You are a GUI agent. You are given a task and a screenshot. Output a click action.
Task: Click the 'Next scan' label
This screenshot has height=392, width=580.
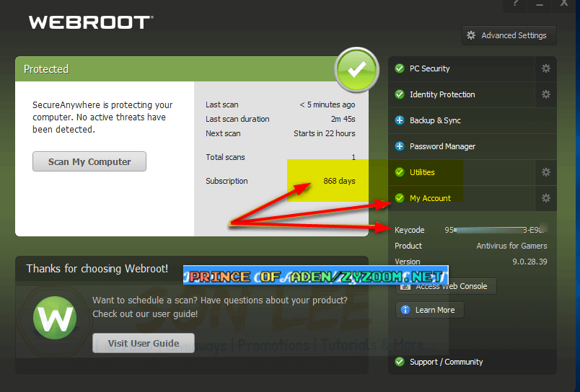(223, 133)
